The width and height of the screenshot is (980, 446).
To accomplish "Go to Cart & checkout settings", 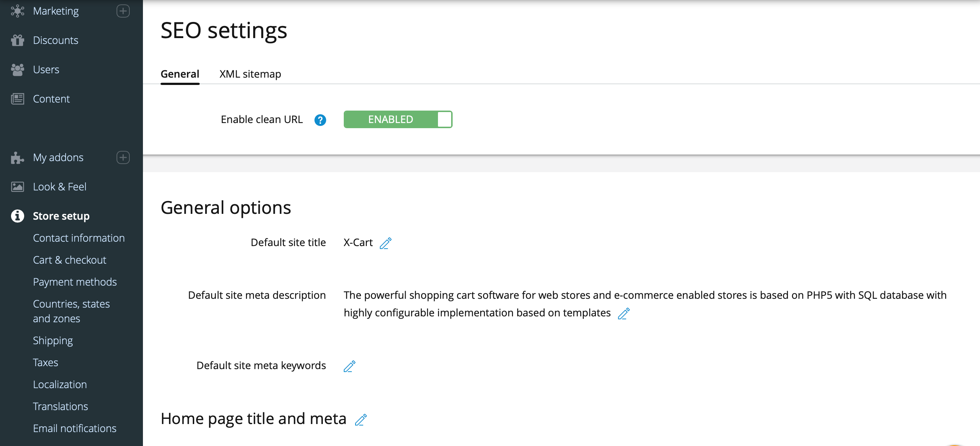I will 70,260.
